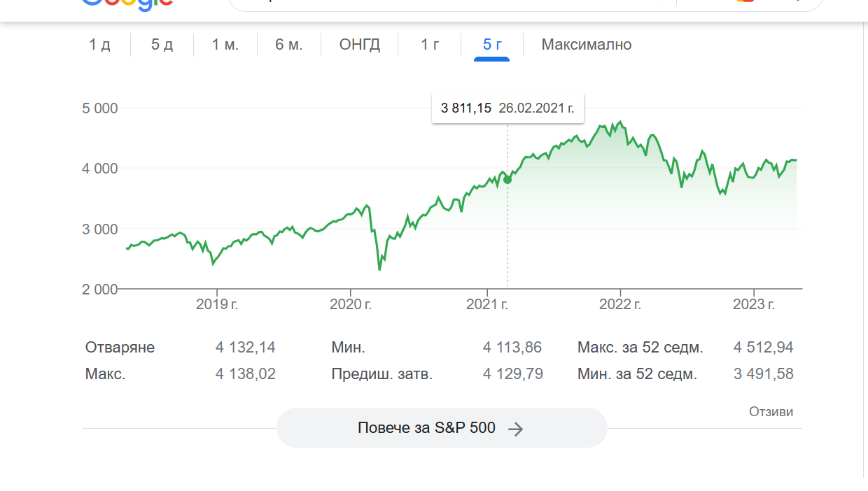View the Максимално time range
Image resolution: width=868 pixels, height=491 pixels.
click(586, 45)
